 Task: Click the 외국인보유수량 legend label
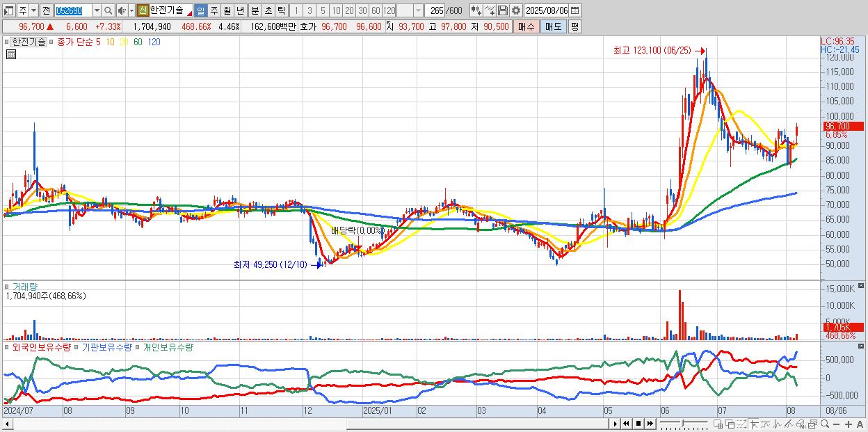point(42,346)
